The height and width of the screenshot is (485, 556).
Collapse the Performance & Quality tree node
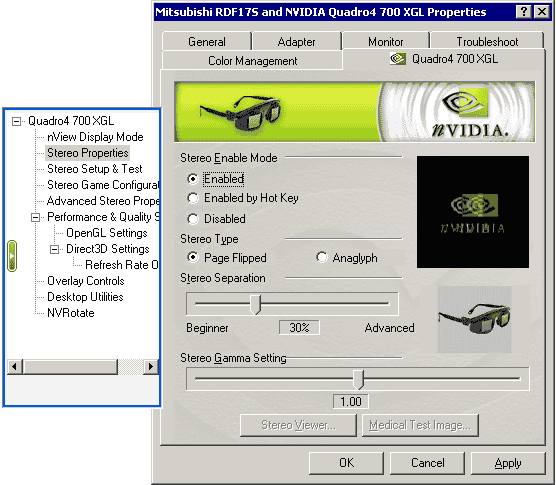(x=35, y=217)
